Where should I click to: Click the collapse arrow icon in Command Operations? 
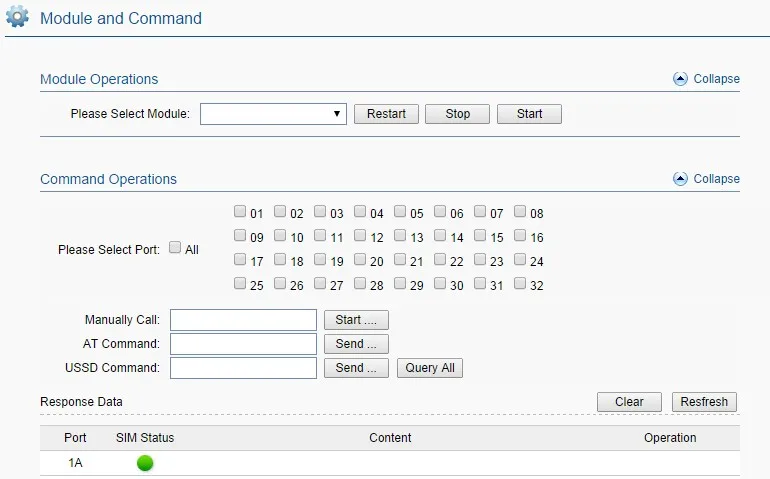(681, 179)
